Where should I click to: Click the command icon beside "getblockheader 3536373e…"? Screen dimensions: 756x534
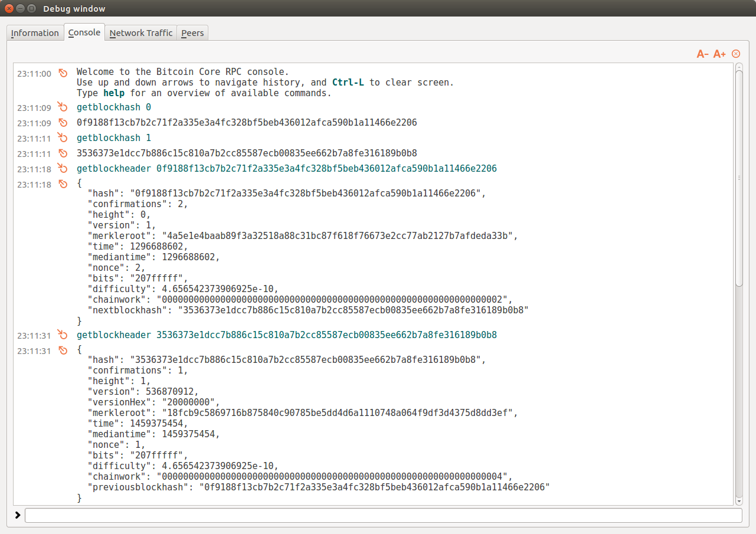(x=63, y=335)
